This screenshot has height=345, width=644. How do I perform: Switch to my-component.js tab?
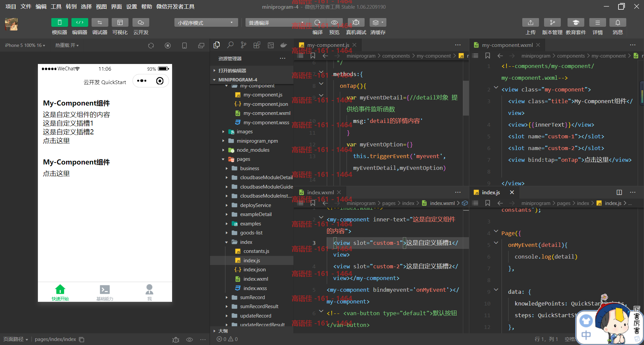(328, 45)
